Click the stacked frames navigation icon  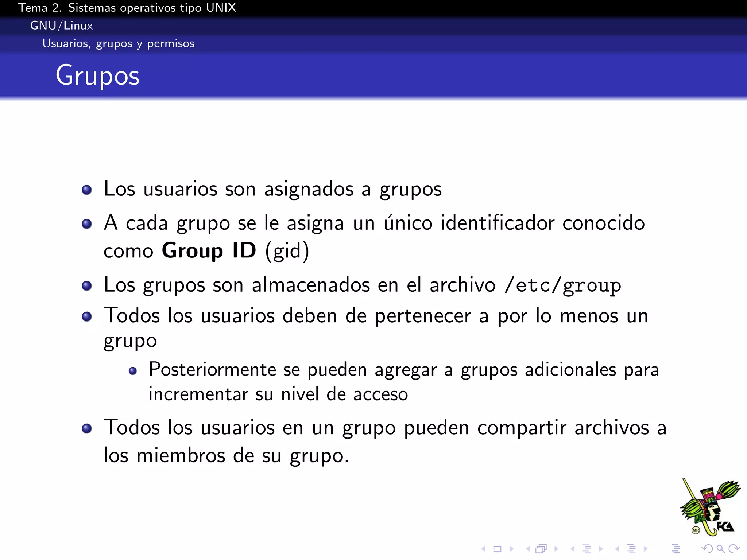click(x=541, y=549)
